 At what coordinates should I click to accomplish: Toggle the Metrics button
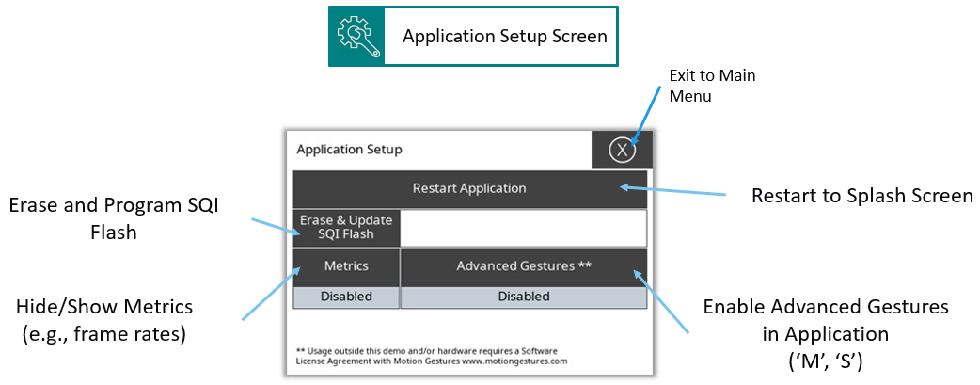click(x=346, y=266)
